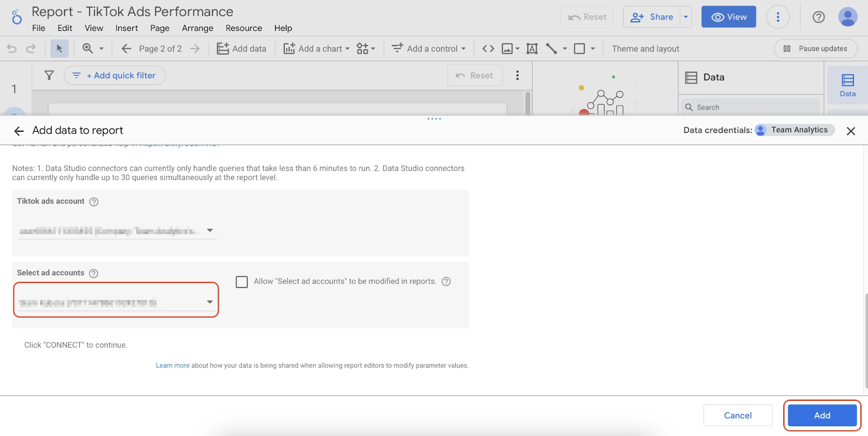Viewport: 868px width, 436px height.
Task: Open filter bar three-dot menu
Action: click(518, 75)
